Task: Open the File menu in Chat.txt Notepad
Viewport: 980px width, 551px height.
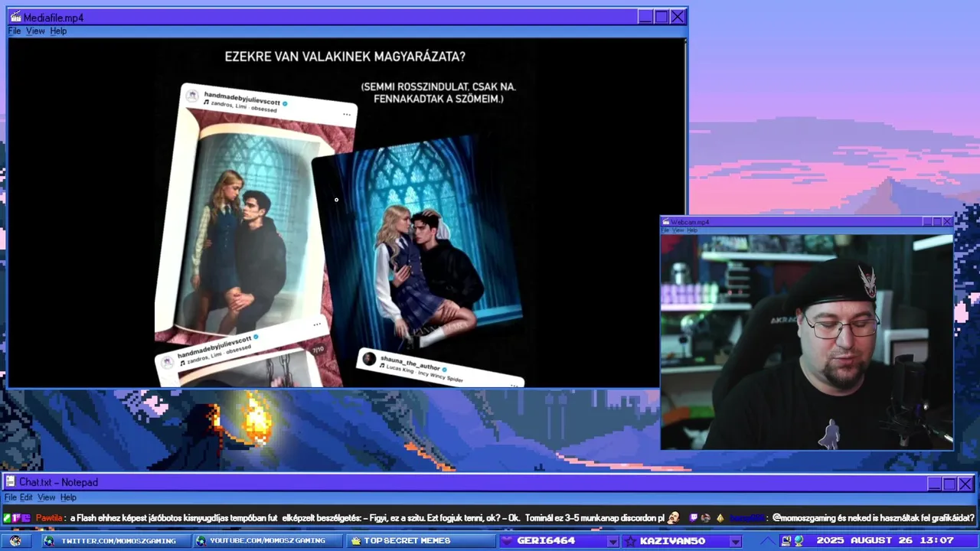Action: (x=10, y=497)
